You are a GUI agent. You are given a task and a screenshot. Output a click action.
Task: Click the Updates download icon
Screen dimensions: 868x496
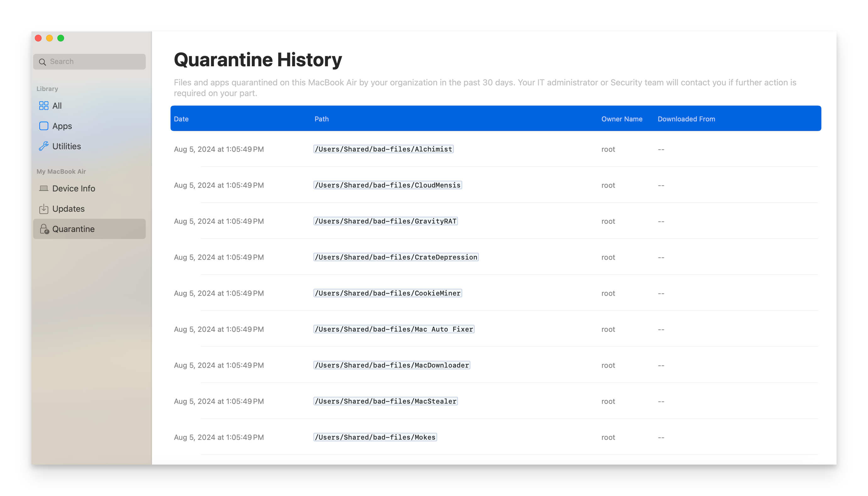click(x=44, y=209)
